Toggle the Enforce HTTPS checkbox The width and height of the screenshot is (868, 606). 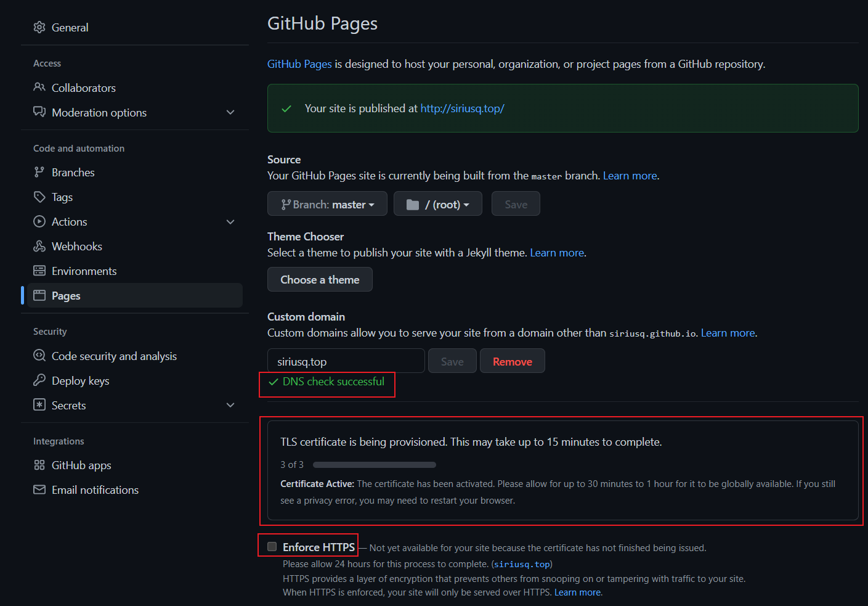click(x=272, y=547)
